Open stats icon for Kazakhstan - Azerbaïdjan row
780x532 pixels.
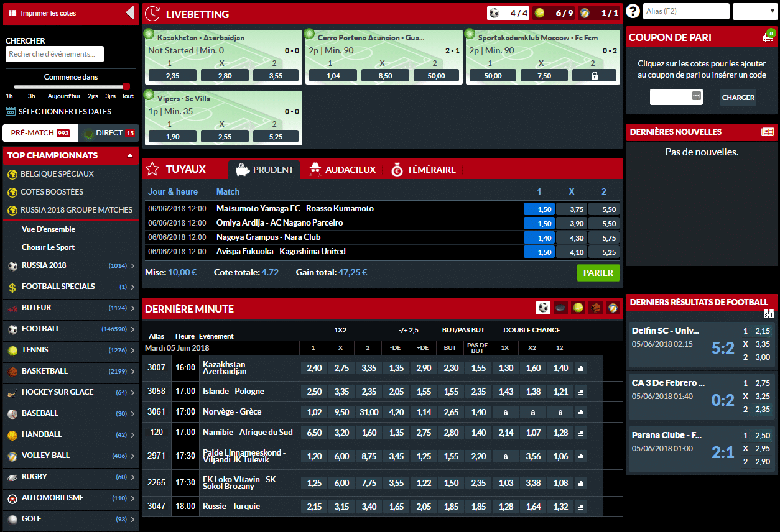click(581, 368)
